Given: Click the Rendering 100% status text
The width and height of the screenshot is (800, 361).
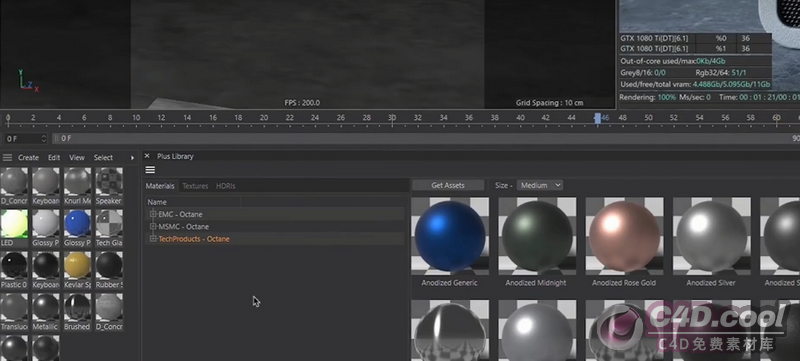Looking at the screenshot, I should coord(647,97).
